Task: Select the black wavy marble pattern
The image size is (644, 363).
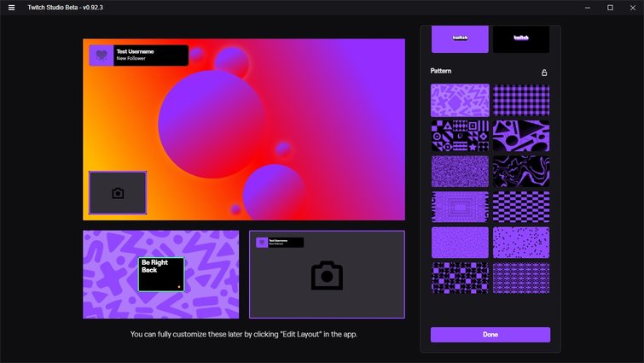Action: 521,171
